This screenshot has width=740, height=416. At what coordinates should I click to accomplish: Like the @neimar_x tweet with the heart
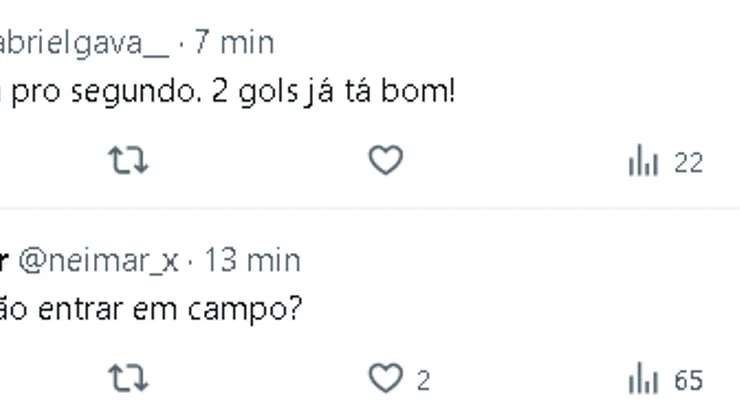(x=385, y=380)
